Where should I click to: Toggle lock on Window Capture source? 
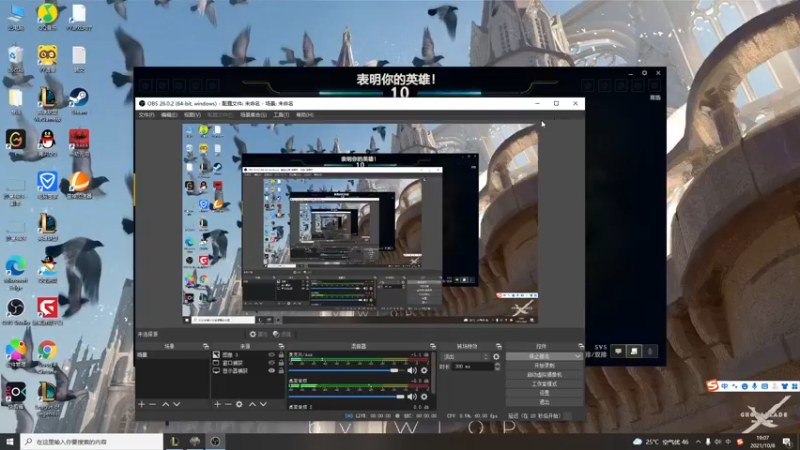pos(281,363)
